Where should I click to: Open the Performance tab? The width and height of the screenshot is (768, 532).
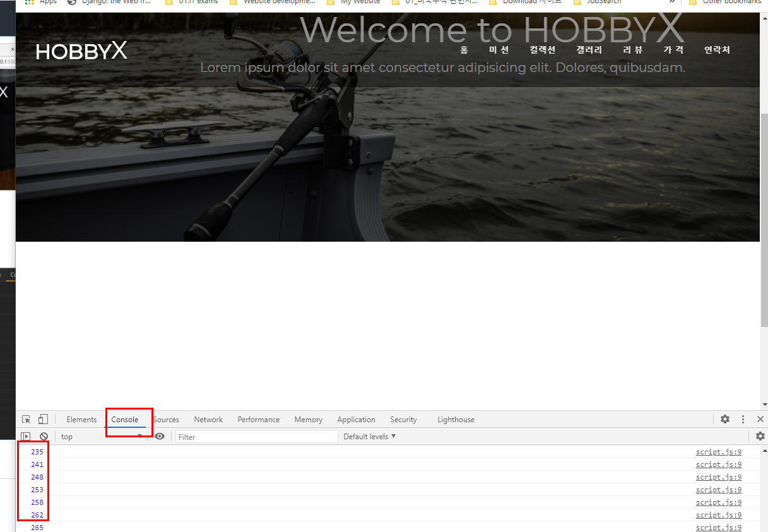pyautogui.click(x=259, y=420)
